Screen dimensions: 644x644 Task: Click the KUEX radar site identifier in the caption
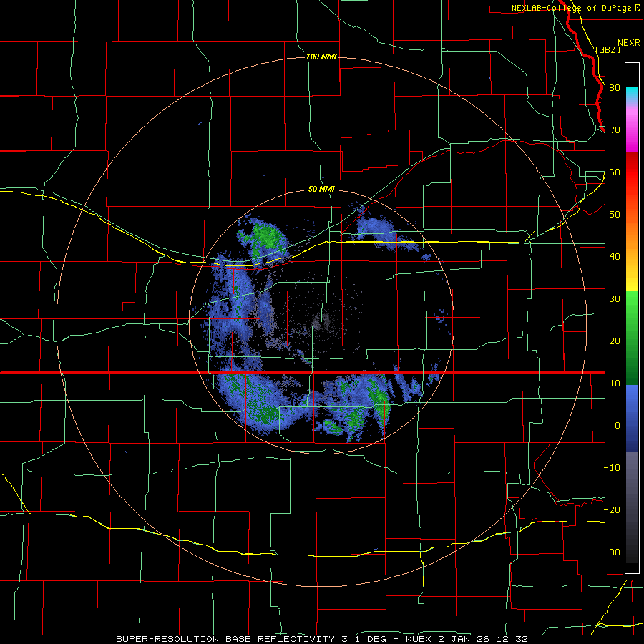coord(419,639)
